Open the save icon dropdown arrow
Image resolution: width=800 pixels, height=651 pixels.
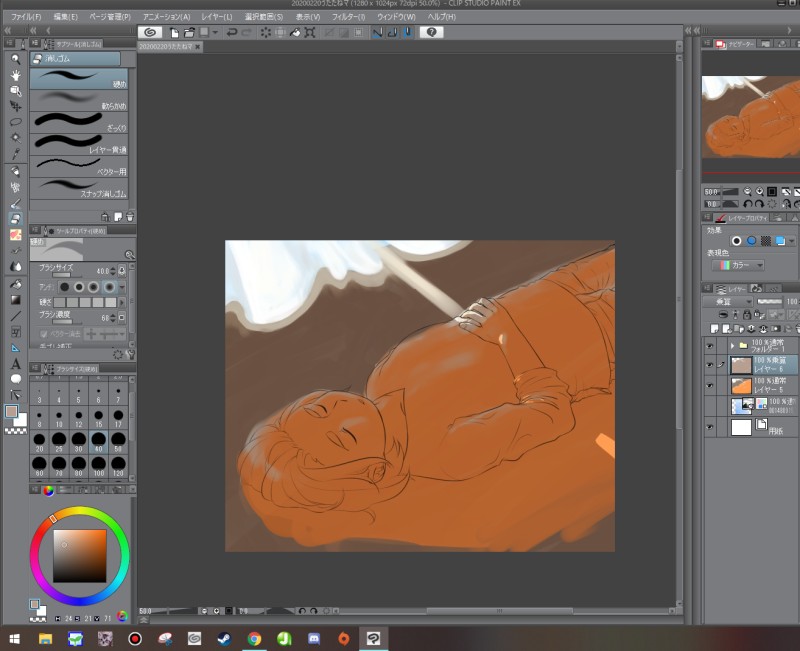click(215, 32)
